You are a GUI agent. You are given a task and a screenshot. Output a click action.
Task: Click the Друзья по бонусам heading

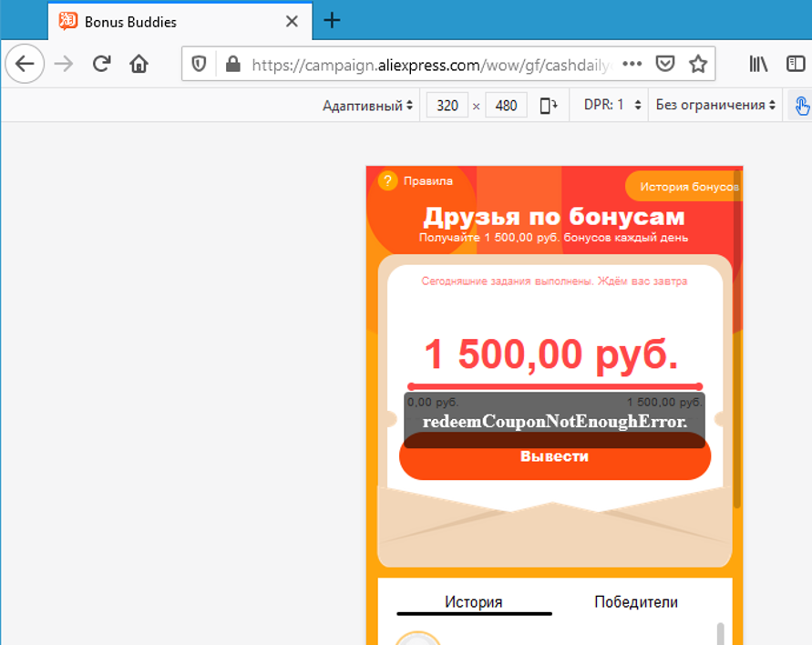(x=554, y=217)
